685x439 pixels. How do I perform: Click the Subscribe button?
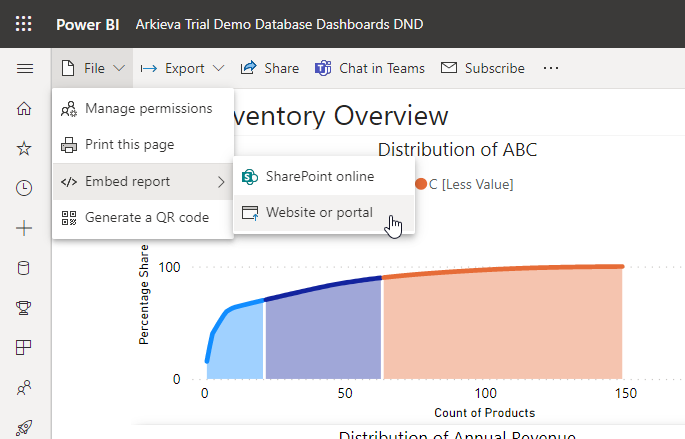click(x=483, y=69)
